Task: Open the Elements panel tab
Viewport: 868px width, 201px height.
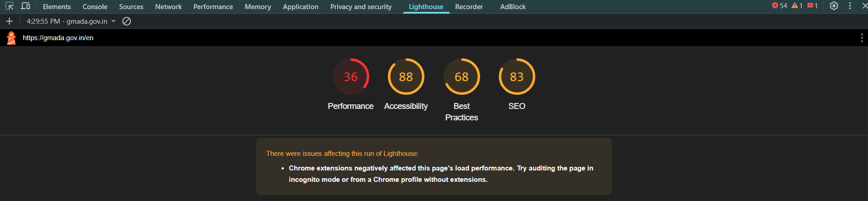Action: click(x=57, y=7)
